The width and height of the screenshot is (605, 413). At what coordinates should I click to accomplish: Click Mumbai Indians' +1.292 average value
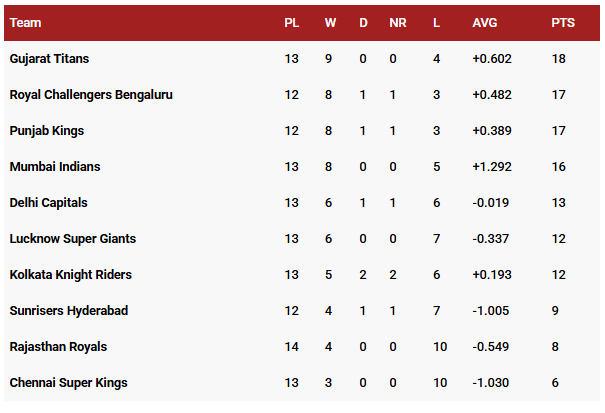pos(492,167)
